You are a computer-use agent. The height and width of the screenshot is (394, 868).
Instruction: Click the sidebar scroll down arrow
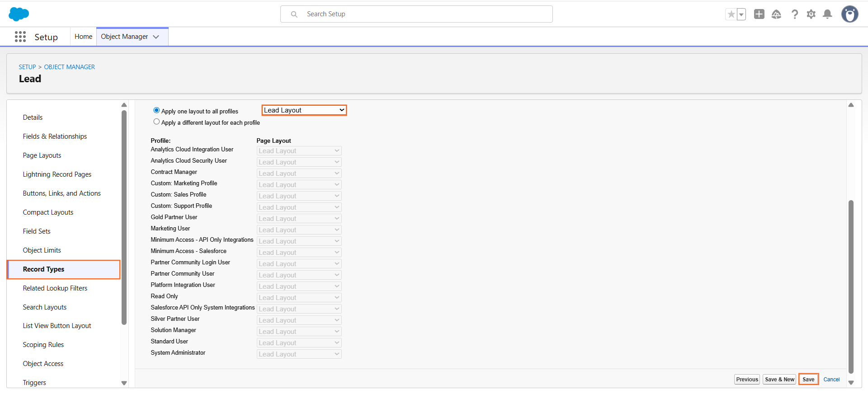click(124, 383)
